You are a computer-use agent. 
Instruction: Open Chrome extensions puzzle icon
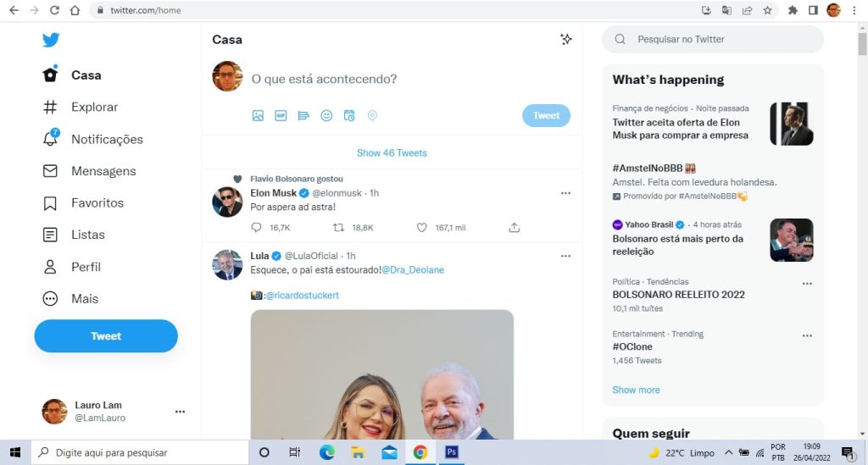(x=793, y=10)
